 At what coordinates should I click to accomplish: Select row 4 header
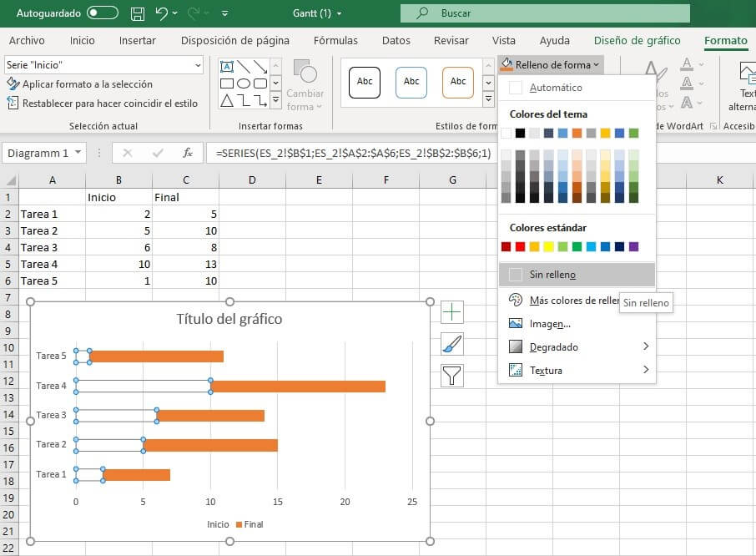(8, 248)
